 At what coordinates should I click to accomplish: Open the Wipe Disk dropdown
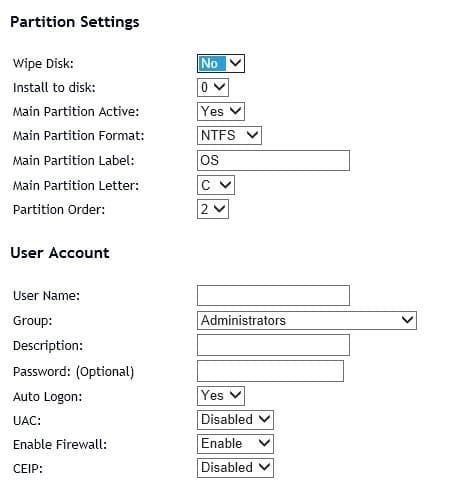(221, 63)
